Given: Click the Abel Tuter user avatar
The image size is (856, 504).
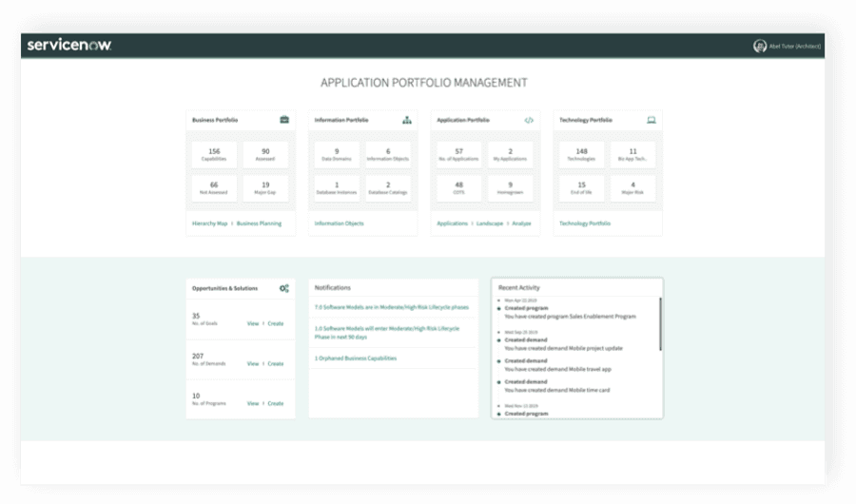Looking at the screenshot, I should pos(759,46).
